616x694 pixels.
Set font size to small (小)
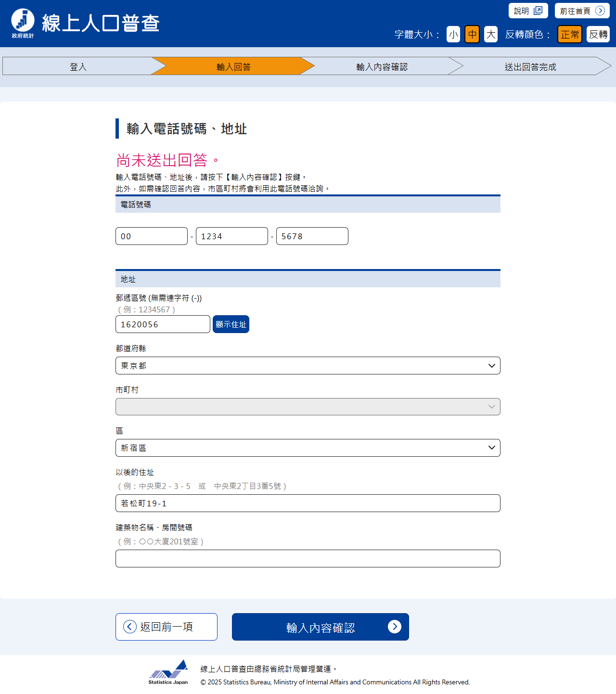click(453, 34)
